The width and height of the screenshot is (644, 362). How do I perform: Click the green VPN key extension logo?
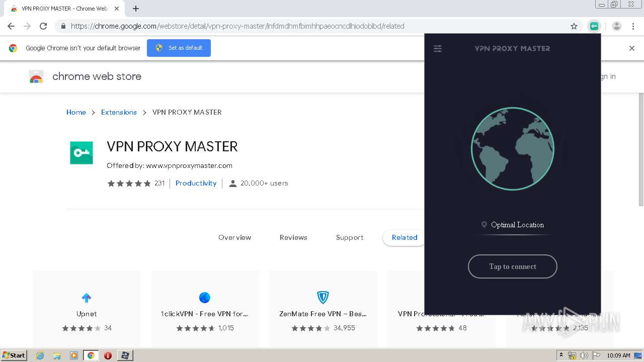coord(82,153)
